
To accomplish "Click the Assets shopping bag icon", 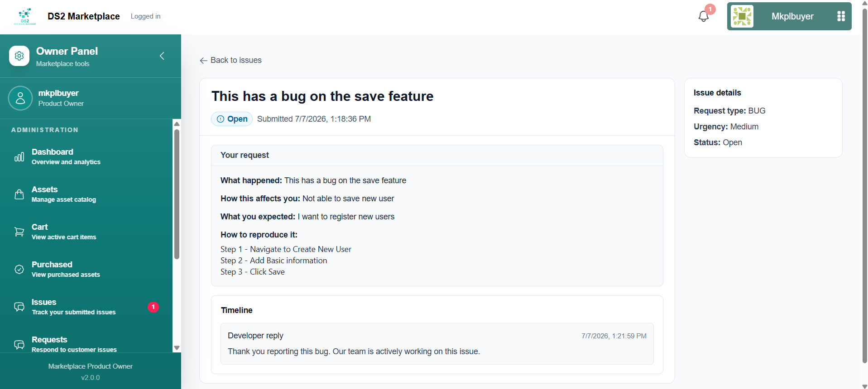I will [x=19, y=194].
